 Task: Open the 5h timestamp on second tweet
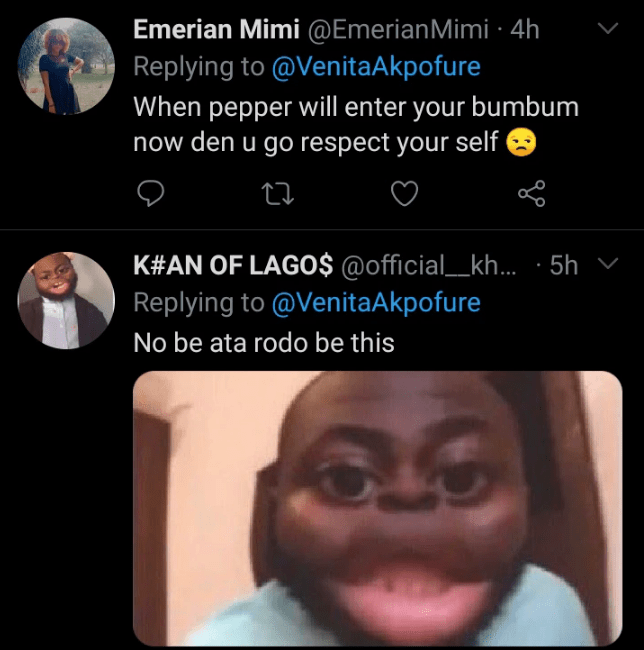click(x=565, y=265)
